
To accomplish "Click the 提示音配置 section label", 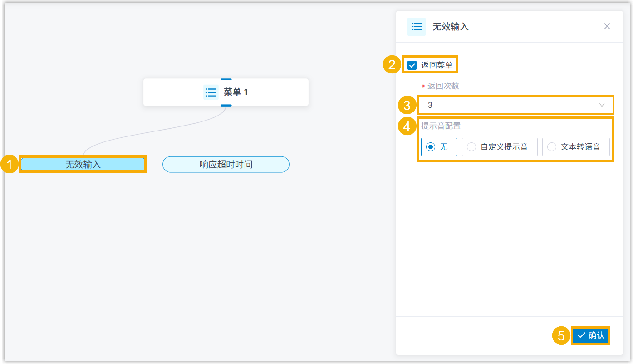I will pyautogui.click(x=441, y=126).
